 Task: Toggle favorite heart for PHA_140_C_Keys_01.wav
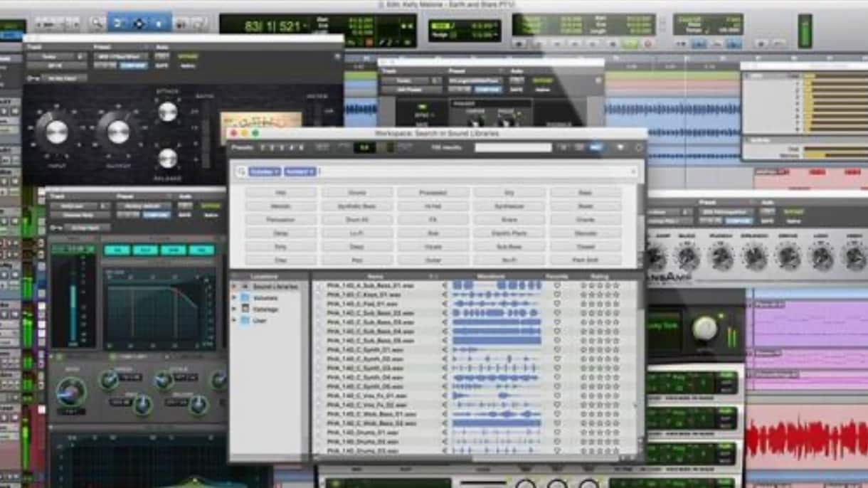click(557, 295)
